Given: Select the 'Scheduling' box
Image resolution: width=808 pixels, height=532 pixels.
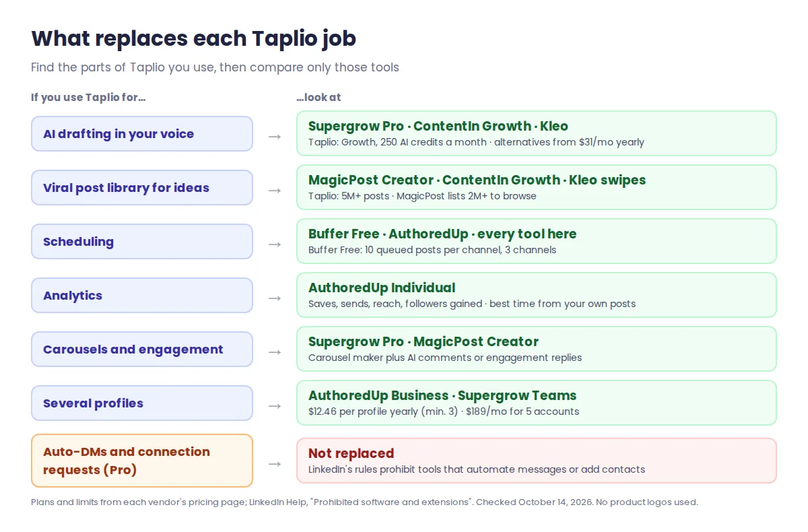Looking at the screenshot, I should pos(142,241).
